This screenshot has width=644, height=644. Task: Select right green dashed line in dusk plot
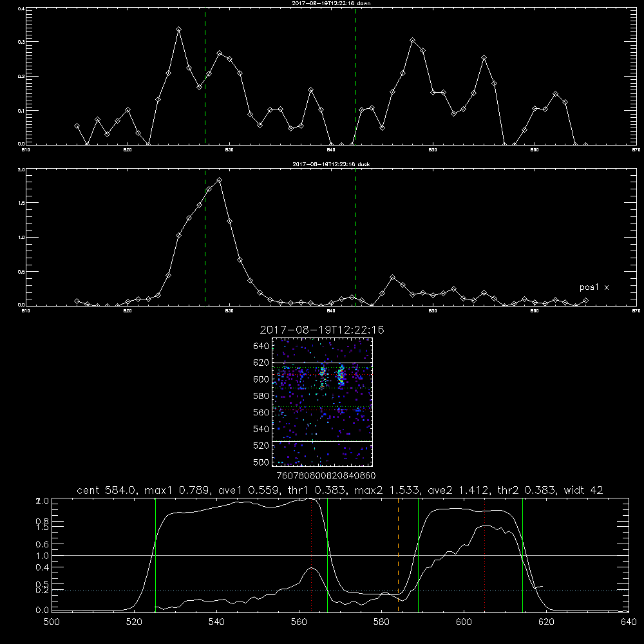point(355,237)
